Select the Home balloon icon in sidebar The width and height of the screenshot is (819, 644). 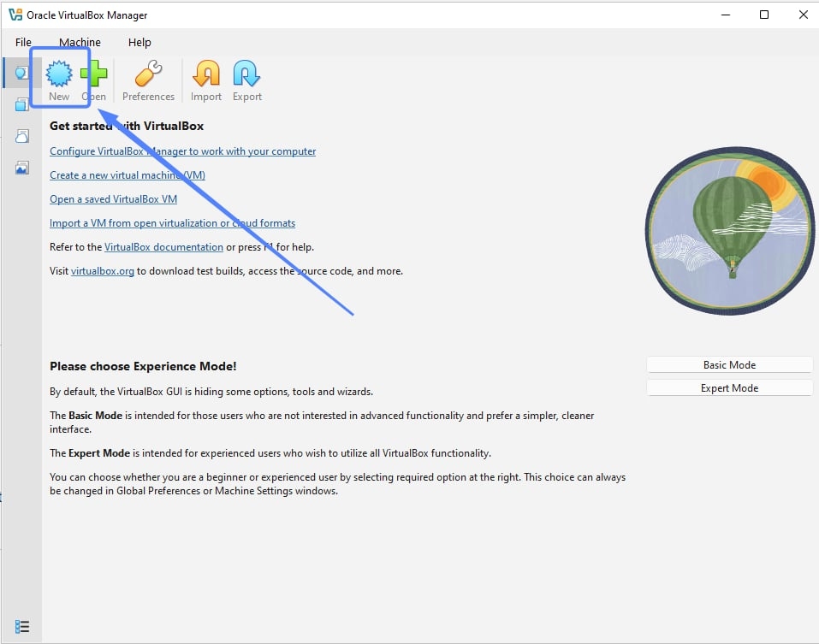tap(22, 73)
